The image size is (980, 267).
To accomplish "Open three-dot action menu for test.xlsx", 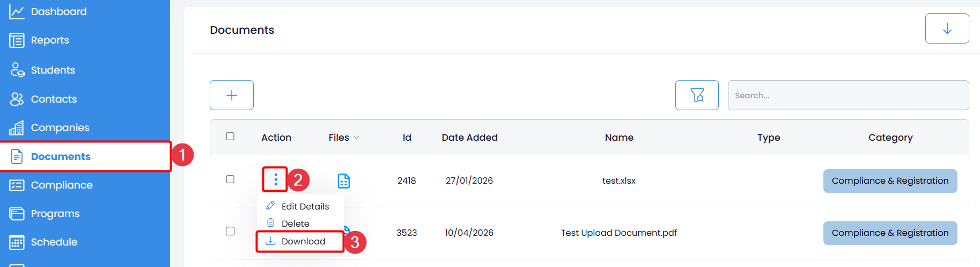I will 276,179.
